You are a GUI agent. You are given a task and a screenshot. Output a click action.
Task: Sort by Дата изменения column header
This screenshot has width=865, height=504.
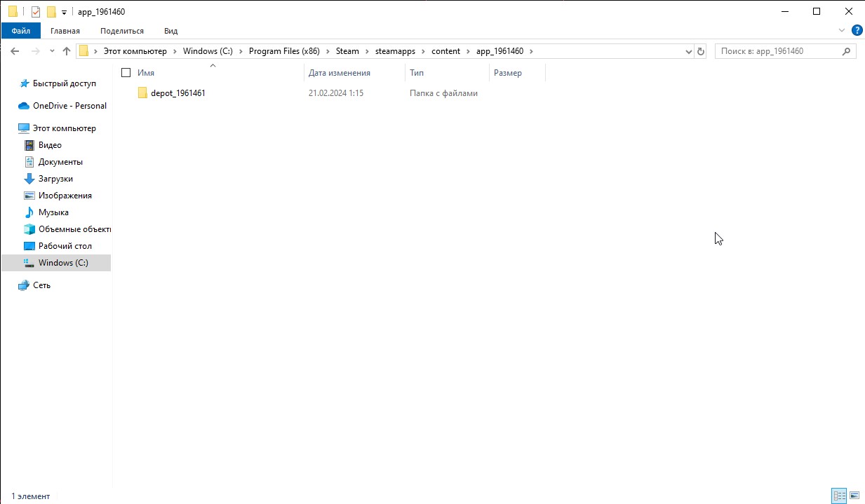coord(340,73)
